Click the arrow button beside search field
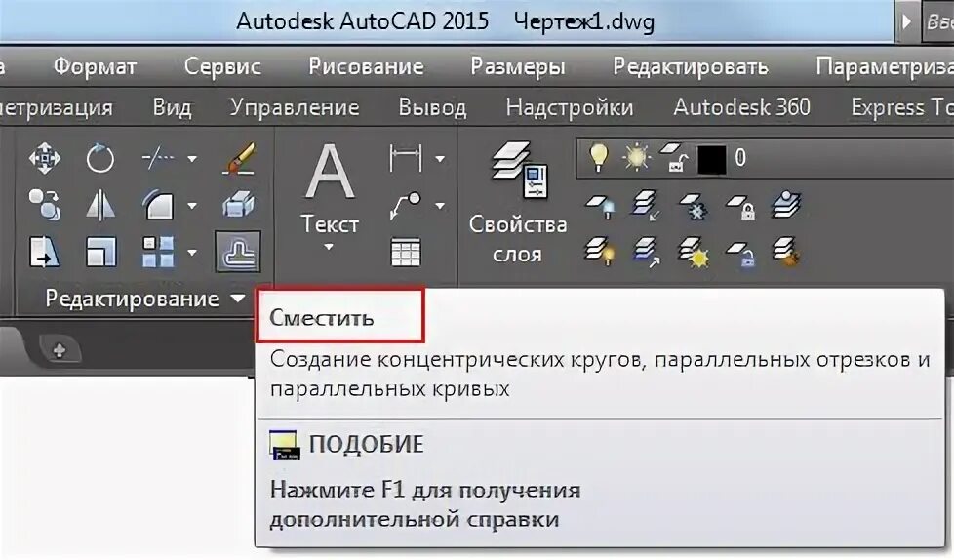 pos(906,21)
